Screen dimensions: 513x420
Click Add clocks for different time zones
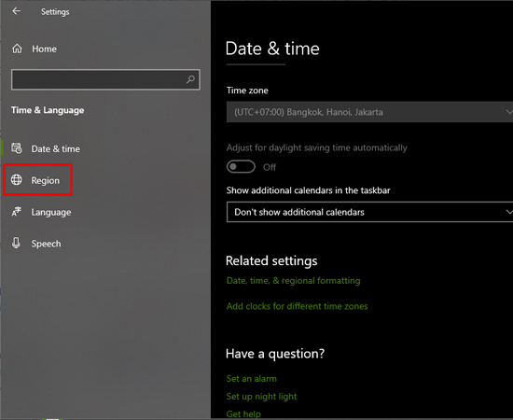click(x=297, y=306)
